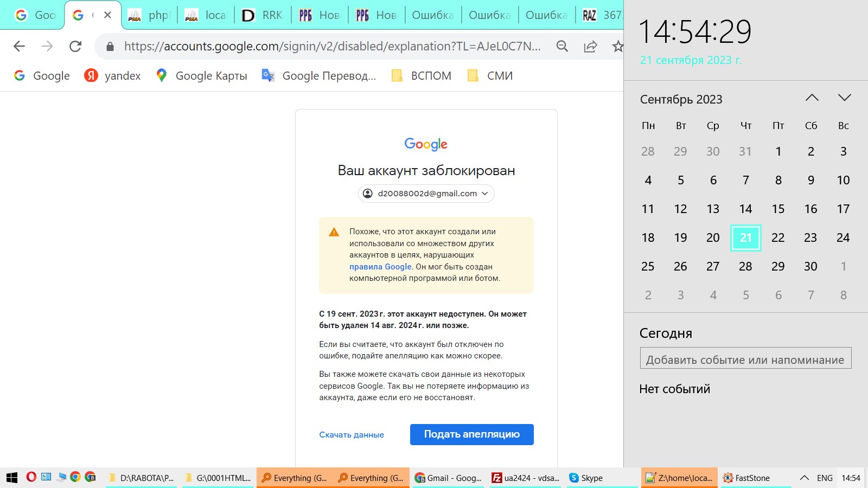Show hidden system tray icons
The image size is (868, 488).
[x=805, y=478]
